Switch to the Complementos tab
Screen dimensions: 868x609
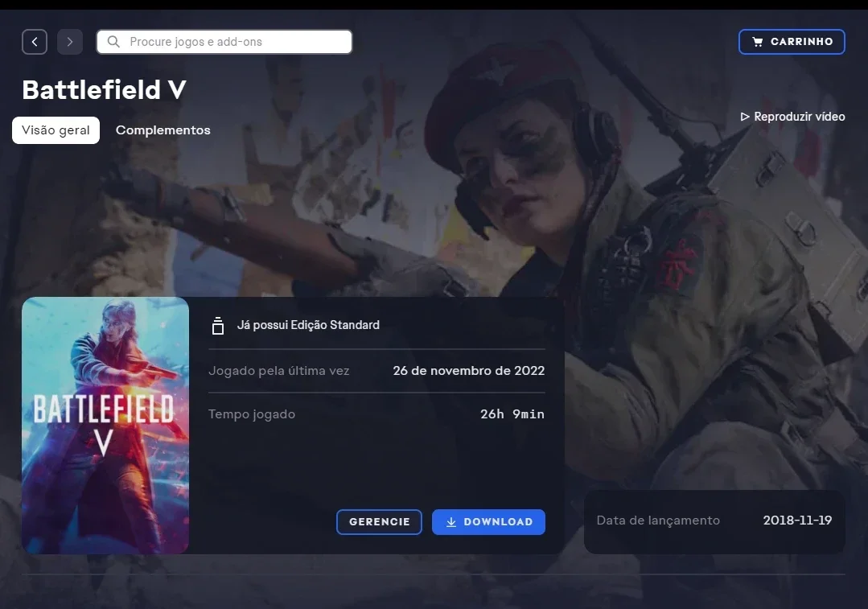point(162,130)
